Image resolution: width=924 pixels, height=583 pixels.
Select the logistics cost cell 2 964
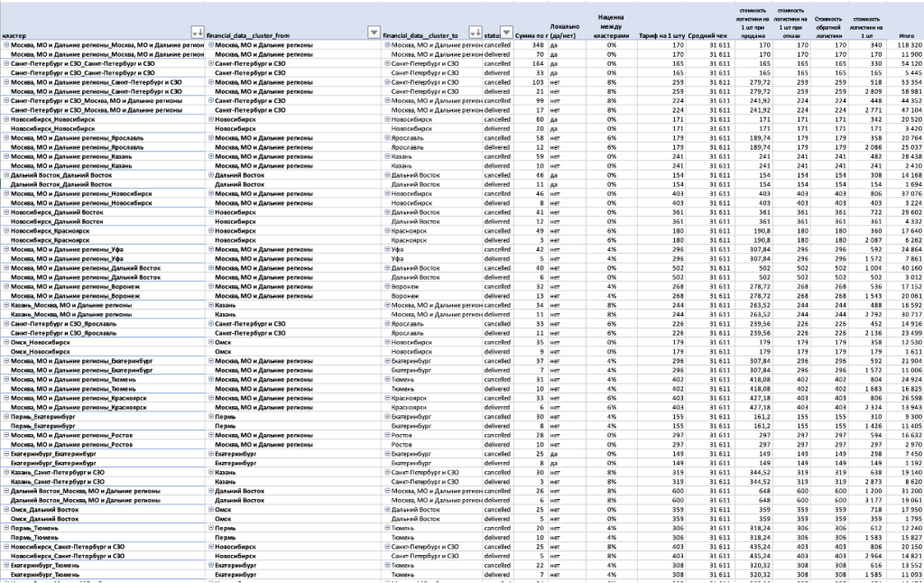pos(866,556)
